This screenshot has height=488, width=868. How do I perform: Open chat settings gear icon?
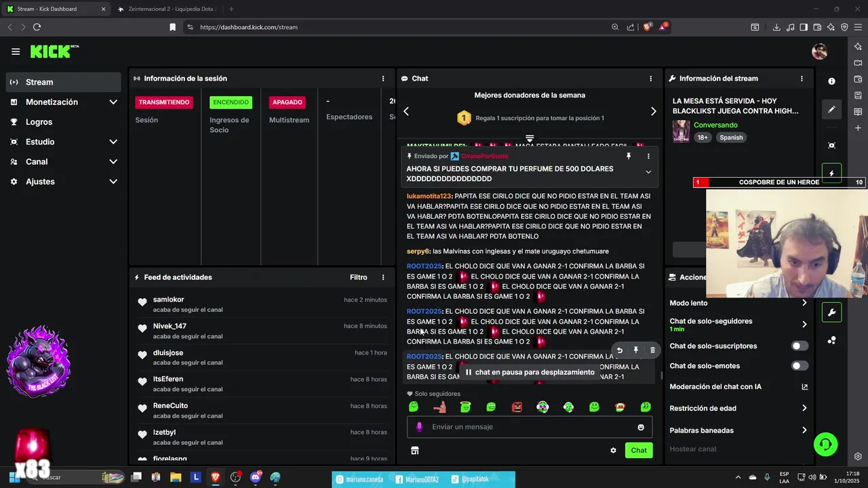point(613,450)
